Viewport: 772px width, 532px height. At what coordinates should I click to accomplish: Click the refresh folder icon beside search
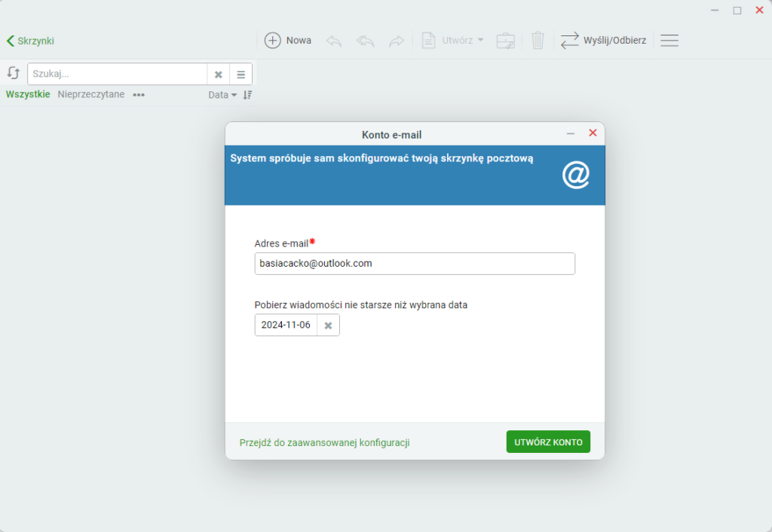click(14, 73)
